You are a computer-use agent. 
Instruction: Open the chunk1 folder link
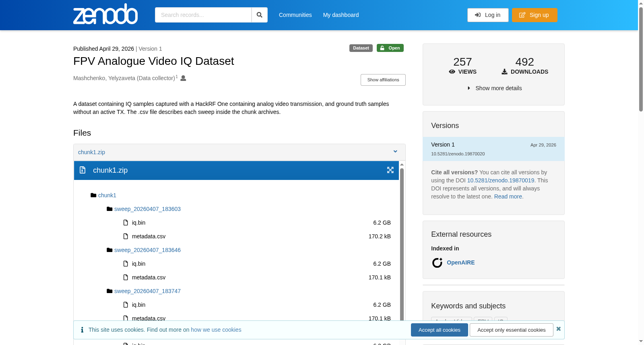tap(107, 195)
